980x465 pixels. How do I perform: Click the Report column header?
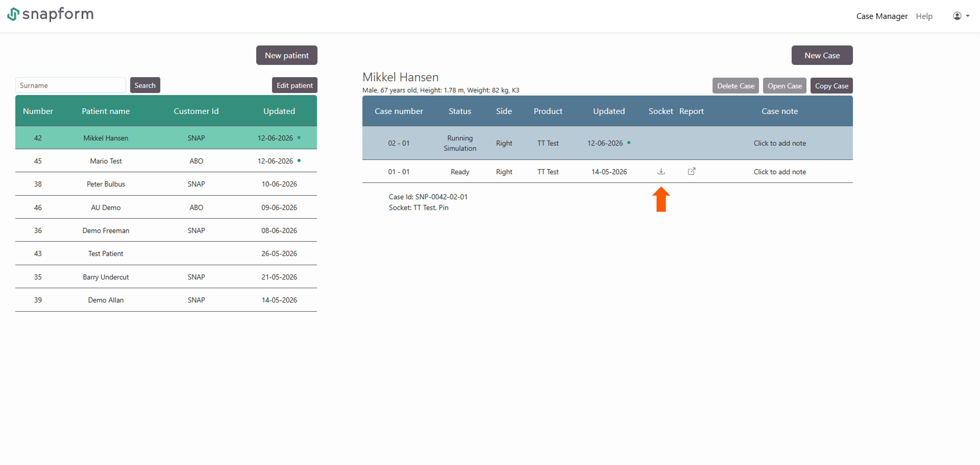tap(691, 111)
